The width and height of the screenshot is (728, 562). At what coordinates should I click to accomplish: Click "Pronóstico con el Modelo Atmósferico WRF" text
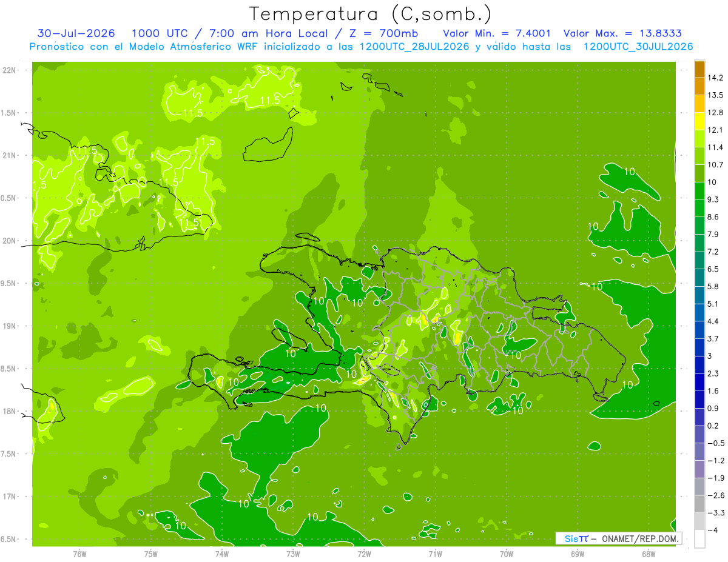tap(144, 46)
